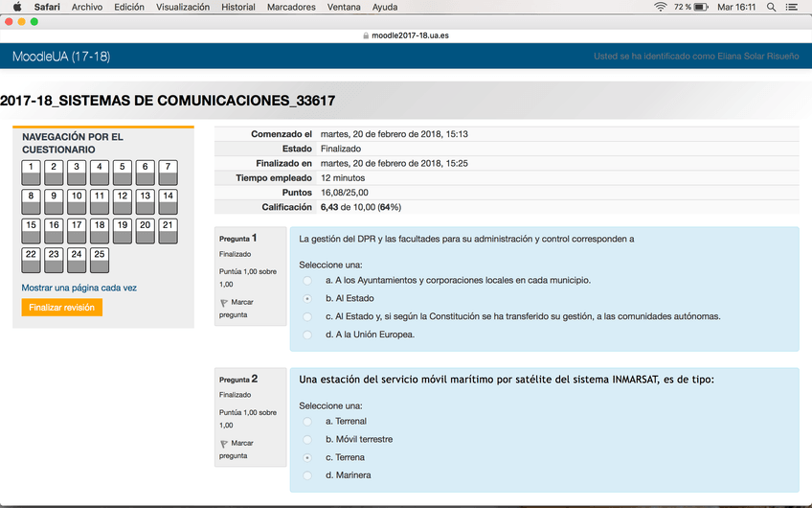Open the Visualización menu
The height and width of the screenshot is (508, 812).
(182, 7)
